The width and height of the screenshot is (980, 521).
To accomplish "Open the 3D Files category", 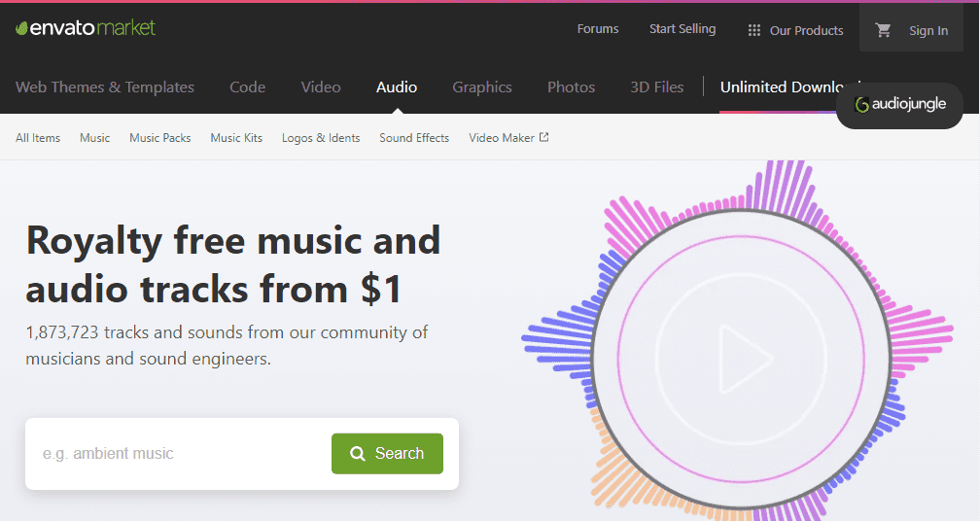I will coord(657,87).
